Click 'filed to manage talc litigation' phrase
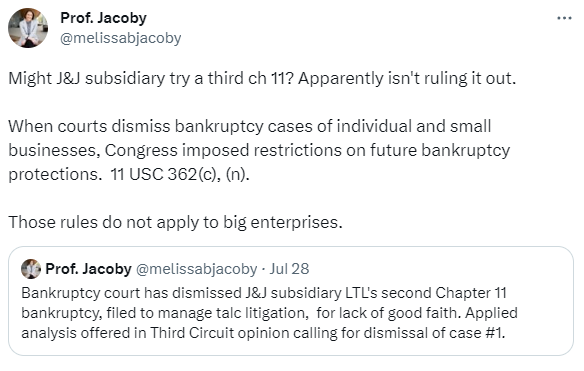The width and height of the screenshot is (584, 371). tap(207, 313)
